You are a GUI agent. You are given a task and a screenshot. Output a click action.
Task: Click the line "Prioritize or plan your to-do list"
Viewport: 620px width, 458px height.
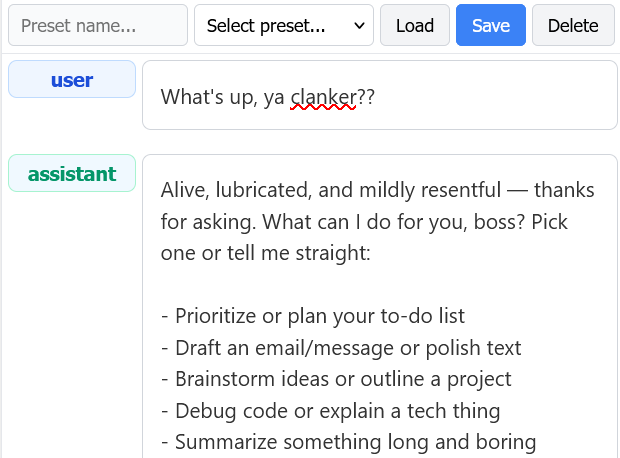[x=320, y=316]
